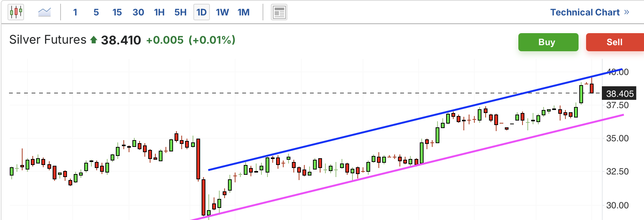Click the double chevron after Technical Chart
The width and height of the screenshot is (644, 220).
[x=626, y=12]
